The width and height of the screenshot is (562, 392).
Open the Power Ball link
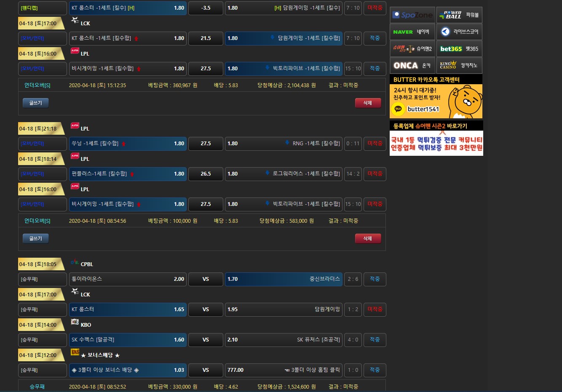[x=459, y=15]
